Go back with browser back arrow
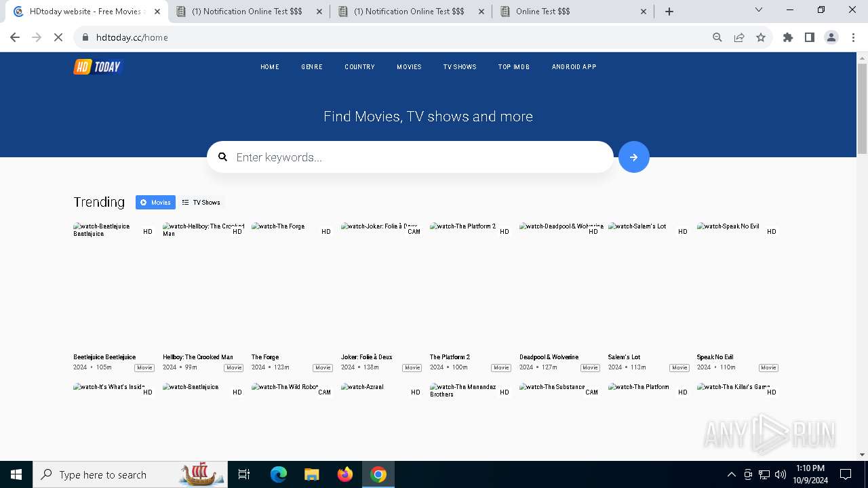868x488 pixels. coord(15,37)
